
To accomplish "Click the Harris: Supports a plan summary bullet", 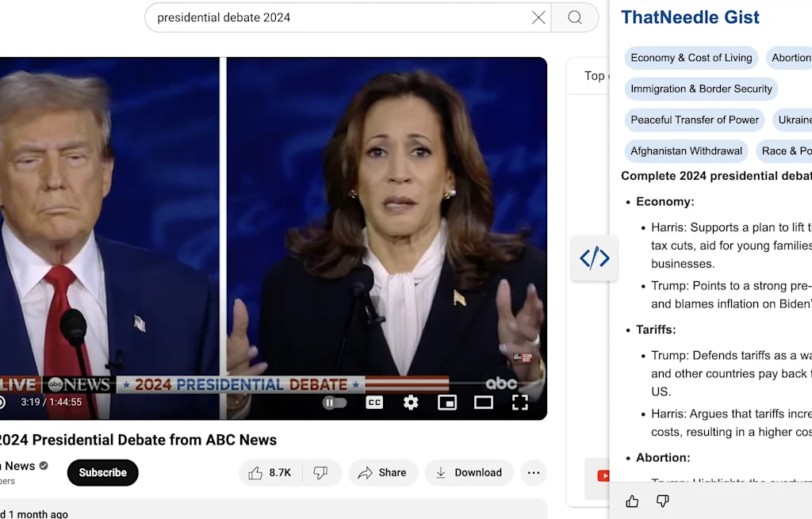I will click(731, 246).
